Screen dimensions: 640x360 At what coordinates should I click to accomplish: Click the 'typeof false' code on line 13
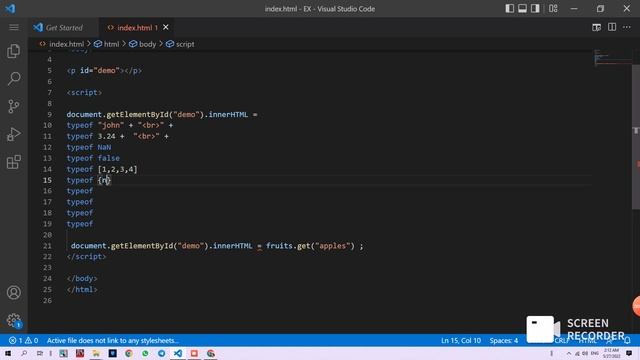click(93, 158)
